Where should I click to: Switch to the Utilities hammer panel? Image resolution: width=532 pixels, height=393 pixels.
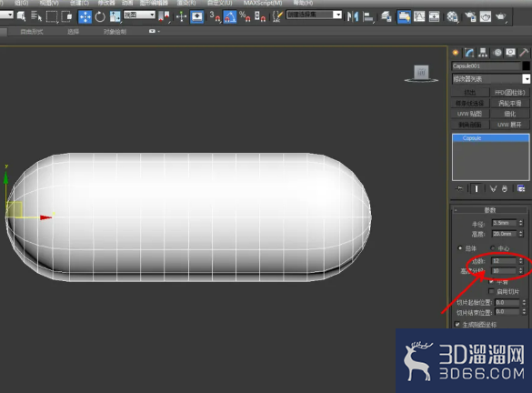(x=524, y=53)
